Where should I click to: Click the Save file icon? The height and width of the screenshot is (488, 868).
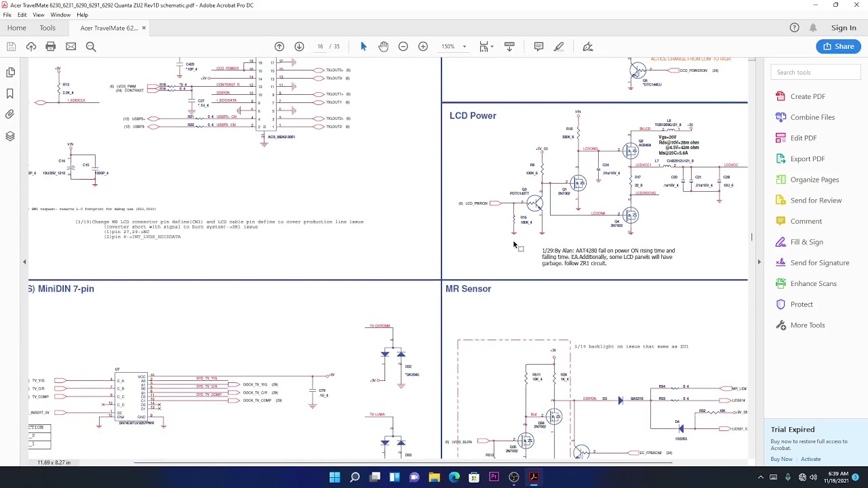[x=11, y=46]
